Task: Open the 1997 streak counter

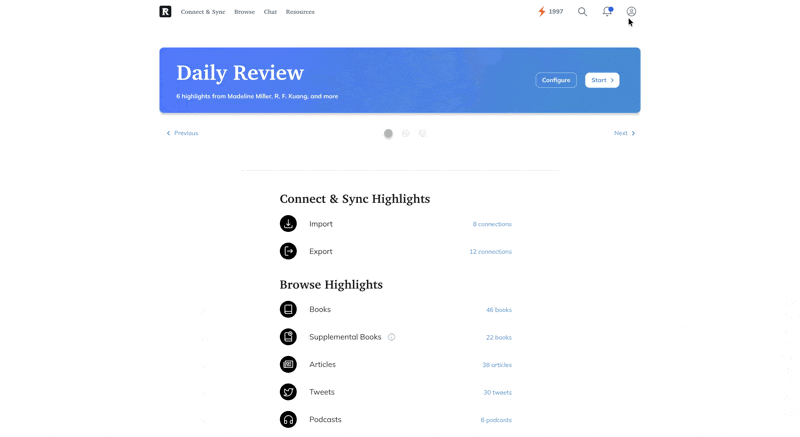Action: point(550,12)
